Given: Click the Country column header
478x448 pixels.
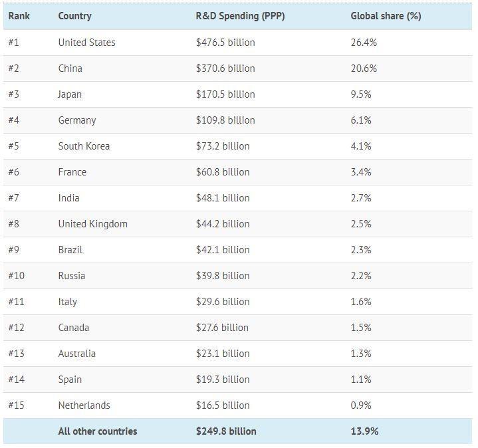Looking at the screenshot, I should click(x=74, y=16).
